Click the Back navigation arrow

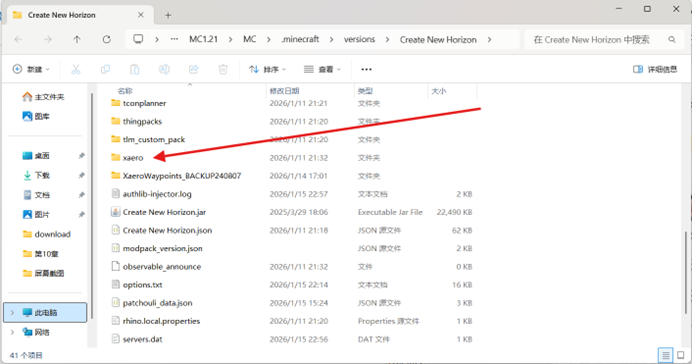coord(19,39)
